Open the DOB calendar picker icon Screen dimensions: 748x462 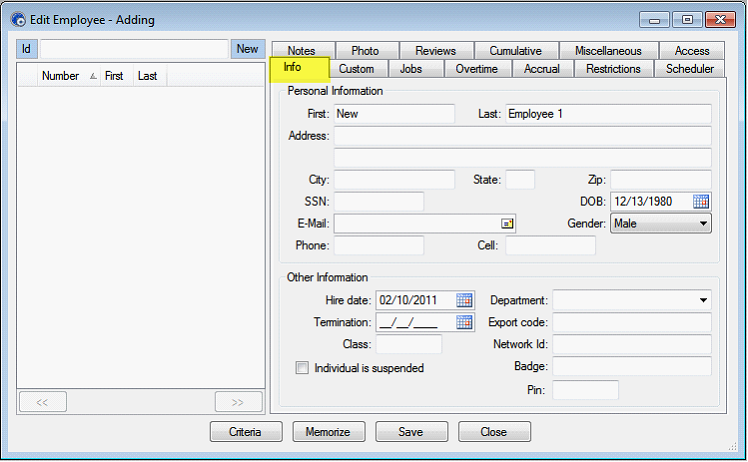click(x=700, y=202)
